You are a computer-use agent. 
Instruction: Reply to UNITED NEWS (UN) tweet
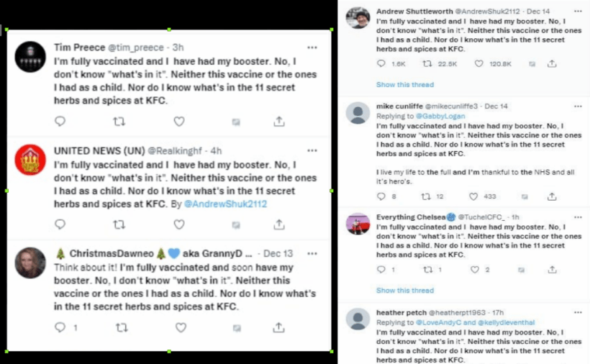[60, 224]
